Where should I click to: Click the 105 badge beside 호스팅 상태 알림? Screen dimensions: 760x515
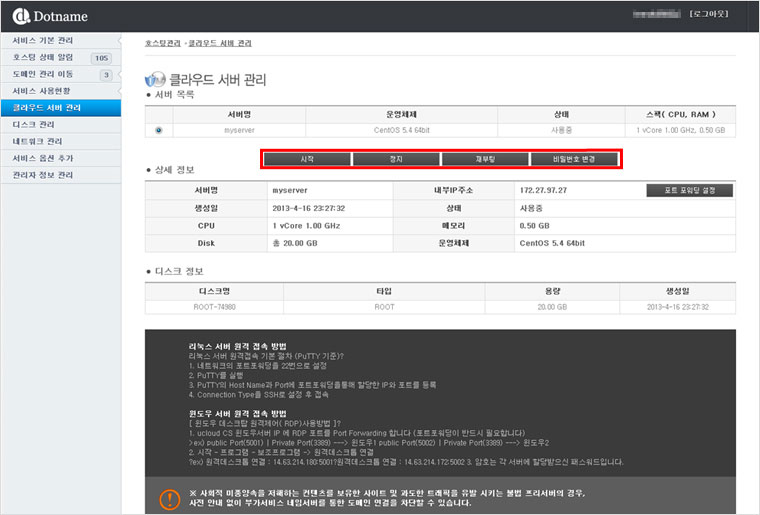click(101, 58)
